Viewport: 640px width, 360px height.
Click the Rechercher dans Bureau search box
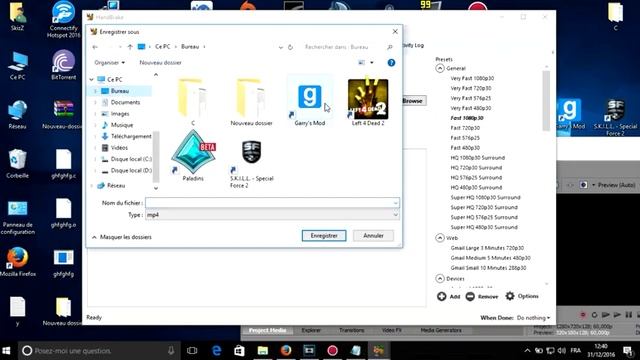point(349,47)
